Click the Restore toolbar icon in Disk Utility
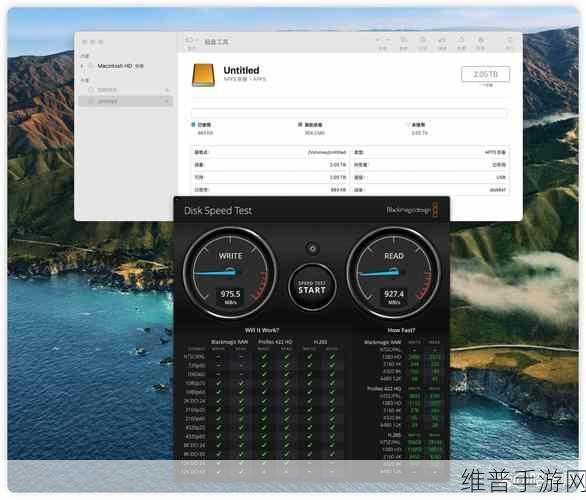Viewport: 586px width, 500px height. pos(461,43)
